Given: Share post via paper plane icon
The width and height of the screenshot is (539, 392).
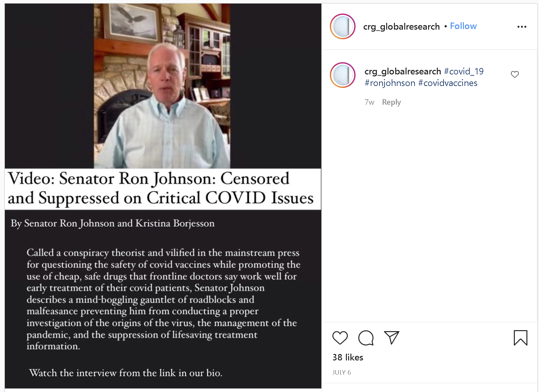Looking at the screenshot, I should coord(392,338).
